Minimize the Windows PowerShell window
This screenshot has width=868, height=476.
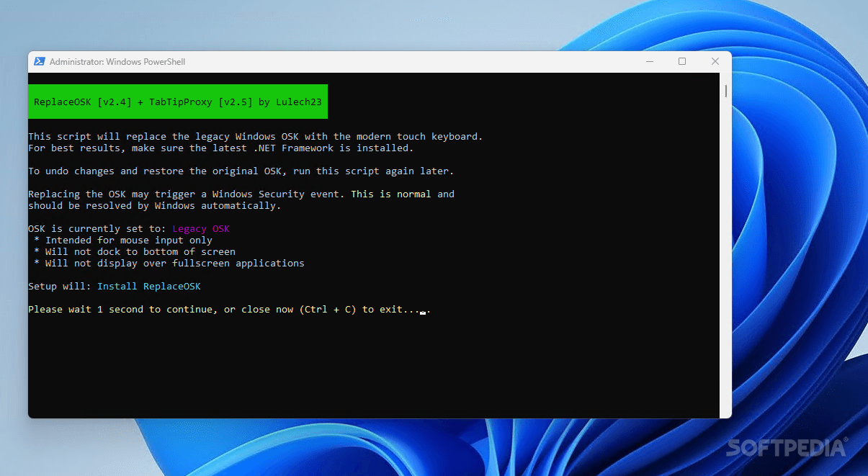point(650,62)
